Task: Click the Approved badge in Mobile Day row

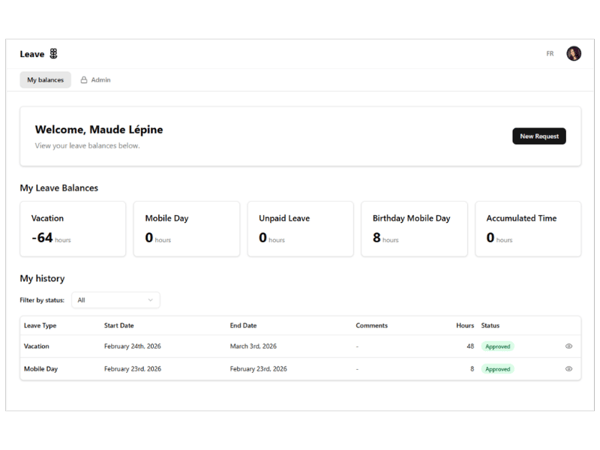Action: pos(497,369)
